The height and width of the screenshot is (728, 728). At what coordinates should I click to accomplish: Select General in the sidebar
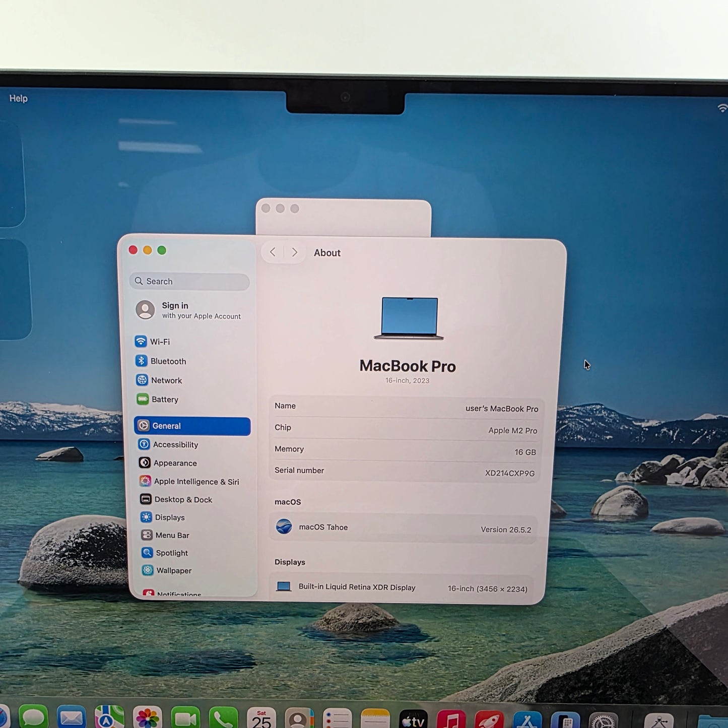coord(192,426)
